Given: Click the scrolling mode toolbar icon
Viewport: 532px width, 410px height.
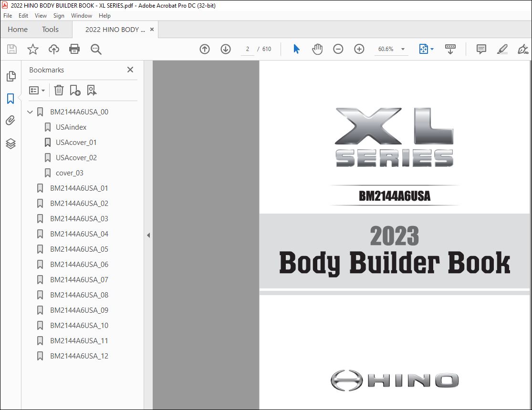Looking at the screenshot, I should 450,49.
